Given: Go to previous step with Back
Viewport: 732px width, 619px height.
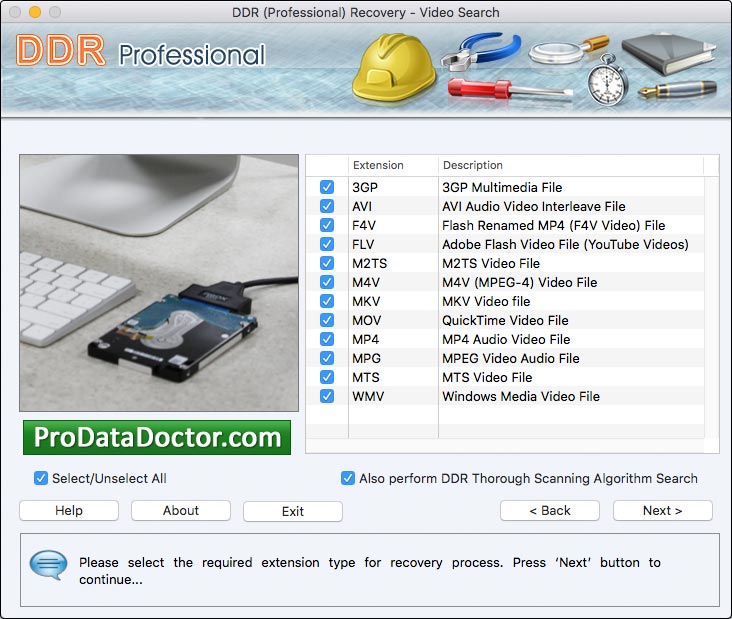Looking at the screenshot, I should [x=549, y=511].
